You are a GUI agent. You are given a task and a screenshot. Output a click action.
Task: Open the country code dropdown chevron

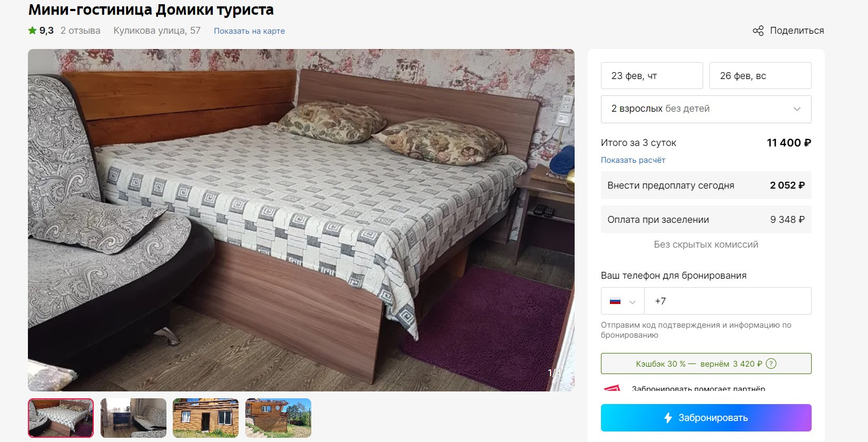[633, 302]
